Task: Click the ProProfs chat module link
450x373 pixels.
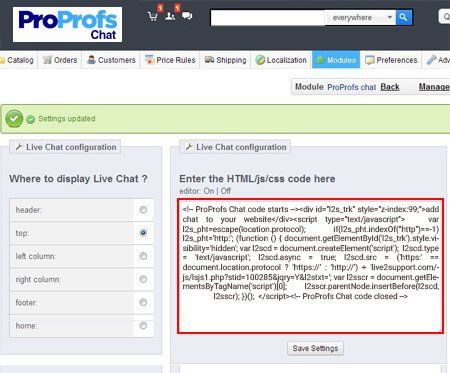Action: [x=351, y=87]
